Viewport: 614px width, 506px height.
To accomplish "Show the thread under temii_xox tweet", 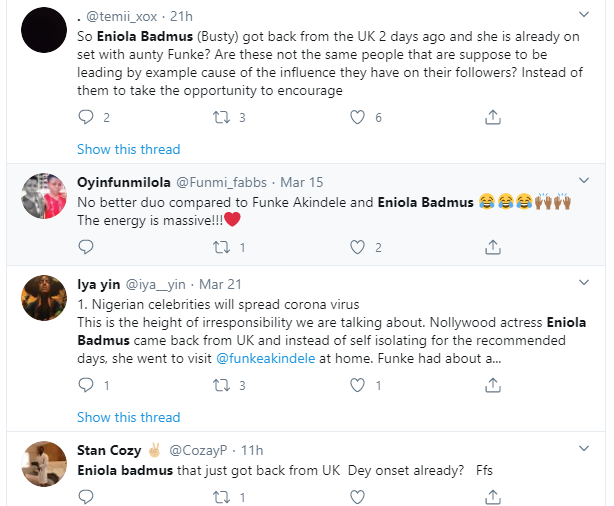I will (128, 149).
